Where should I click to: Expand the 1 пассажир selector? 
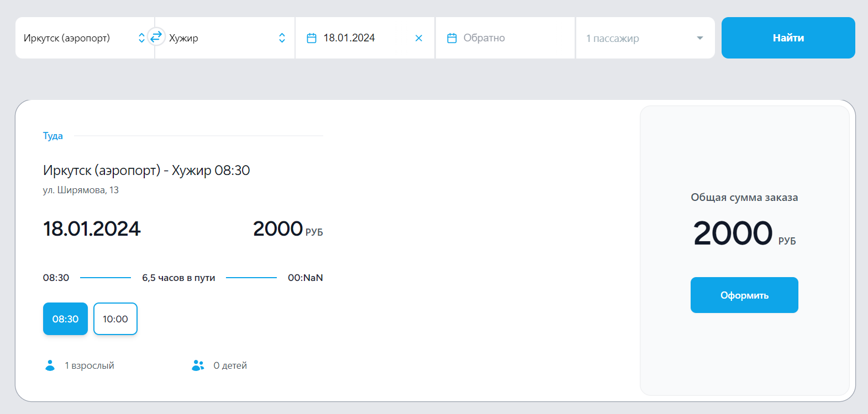tap(645, 38)
